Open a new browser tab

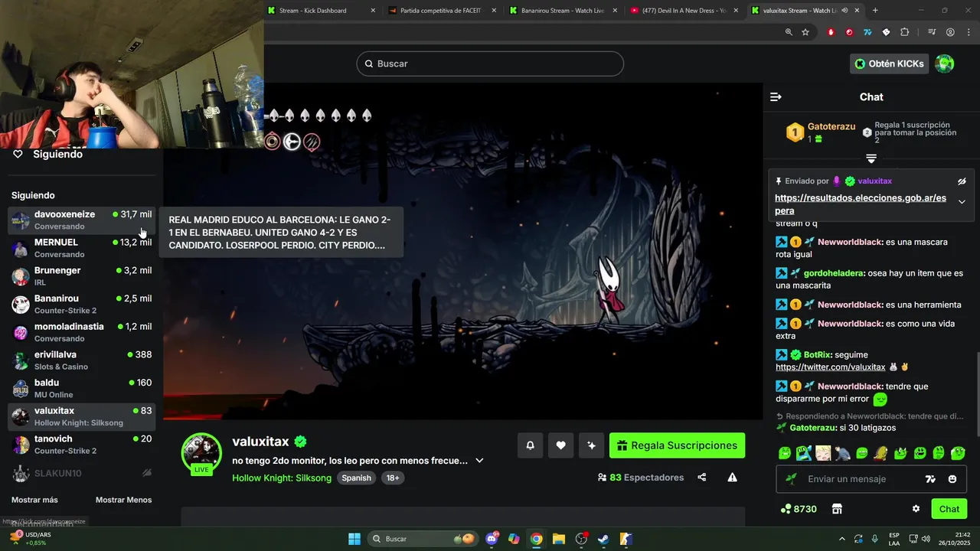[875, 11]
